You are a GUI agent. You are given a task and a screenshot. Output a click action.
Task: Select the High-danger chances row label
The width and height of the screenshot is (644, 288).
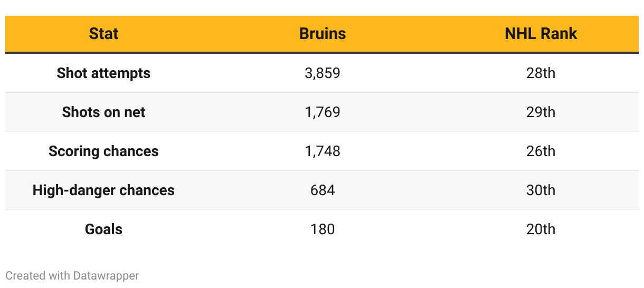103,190
